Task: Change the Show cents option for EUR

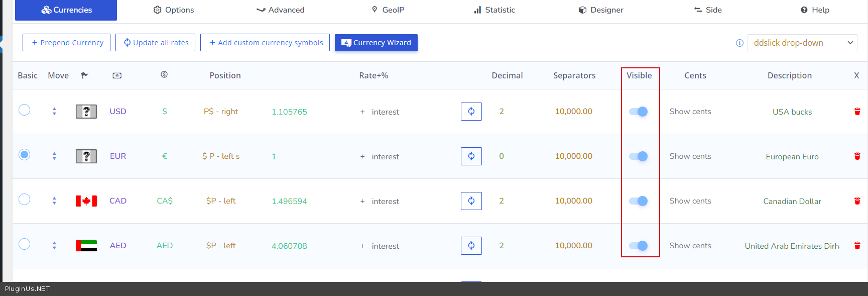Action: click(x=690, y=156)
